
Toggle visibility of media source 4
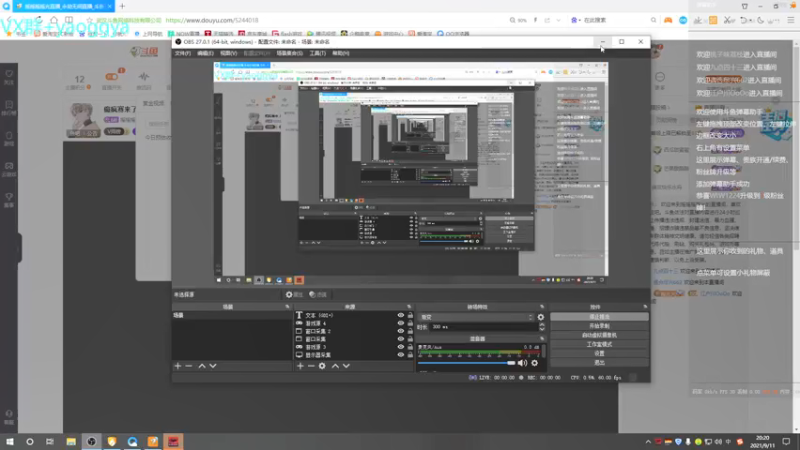(x=401, y=323)
